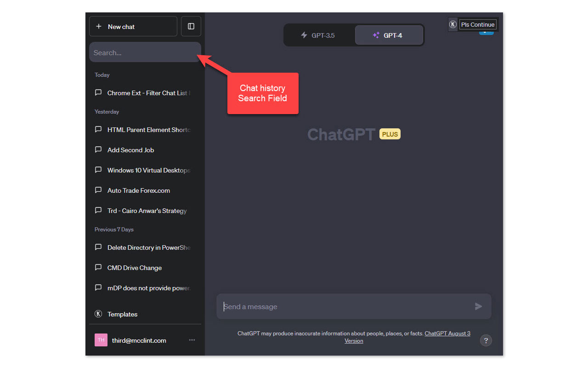Click the send message arrow icon

click(x=479, y=306)
